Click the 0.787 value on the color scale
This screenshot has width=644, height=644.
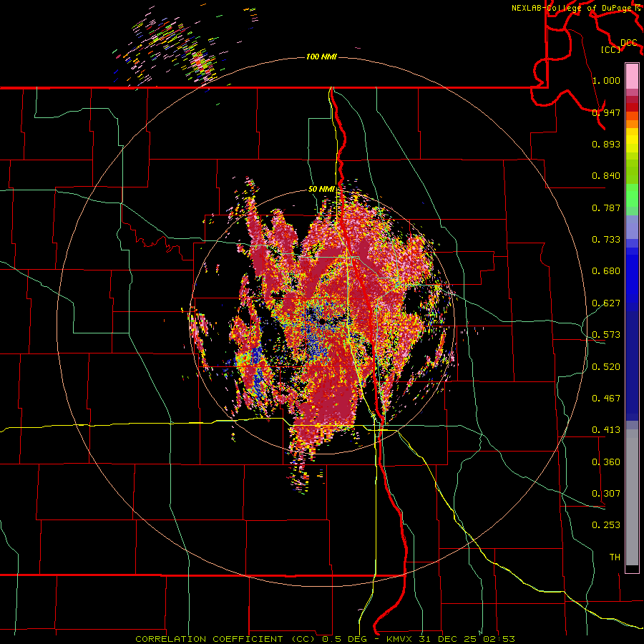click(606, 208)
